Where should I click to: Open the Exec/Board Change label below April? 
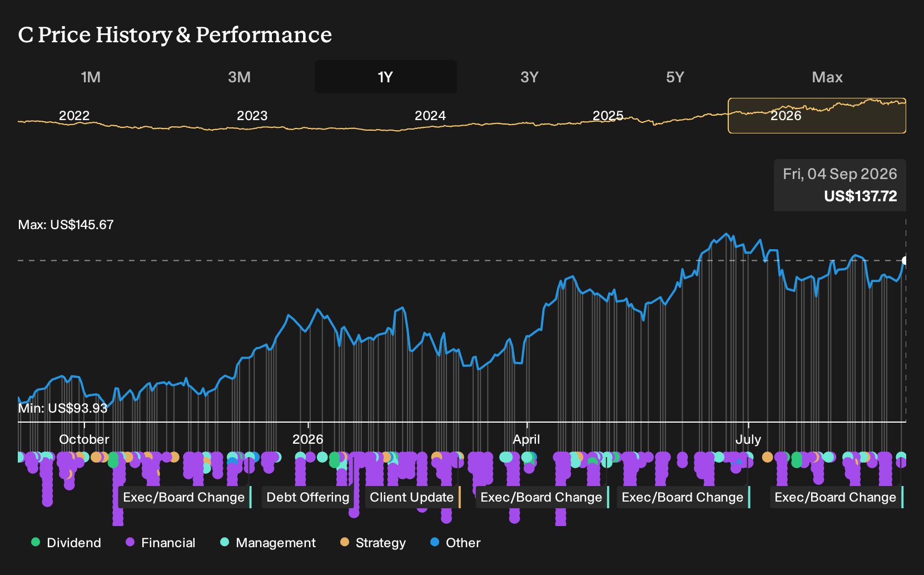tap(542, 497)
